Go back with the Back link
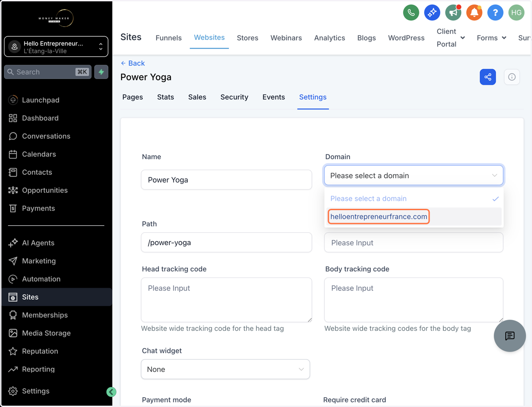The height and width of the screenshot is (407, 532). pyautogui.click(x=133, y=63)
